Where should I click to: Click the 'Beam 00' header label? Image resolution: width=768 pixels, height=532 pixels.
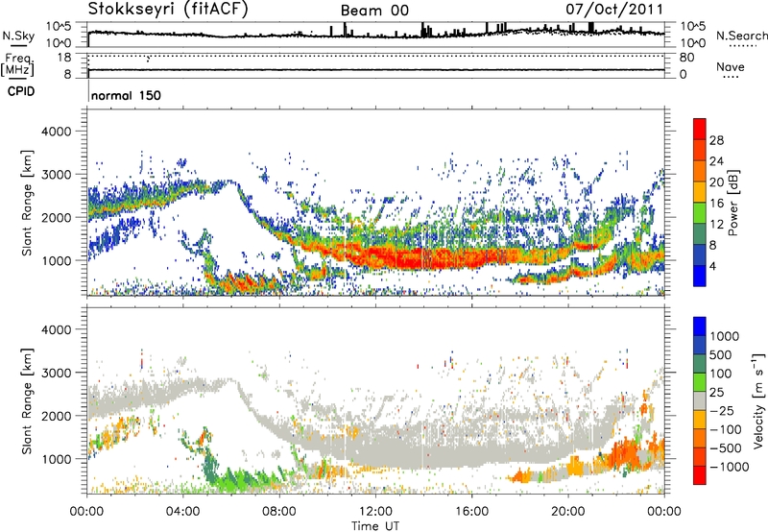374,11
